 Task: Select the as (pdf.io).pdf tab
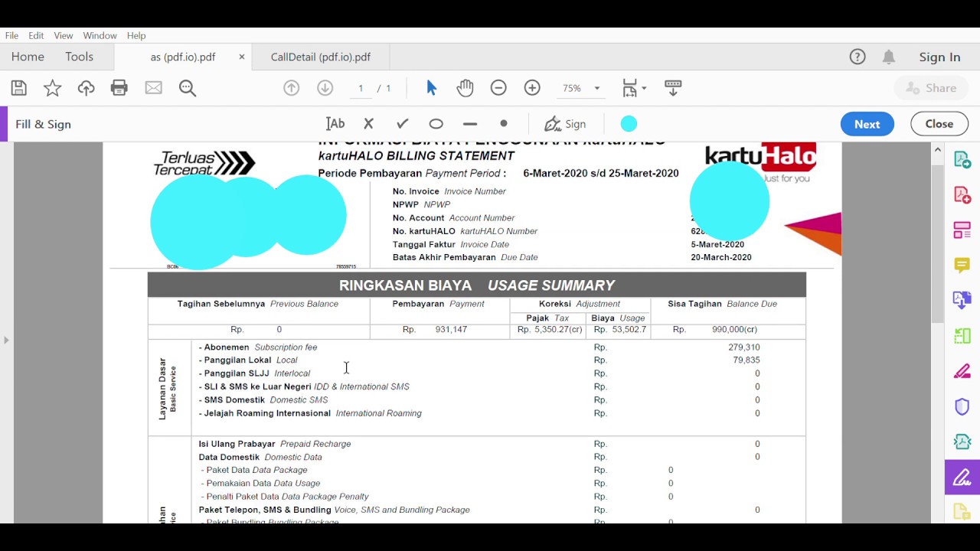(183, 57)
